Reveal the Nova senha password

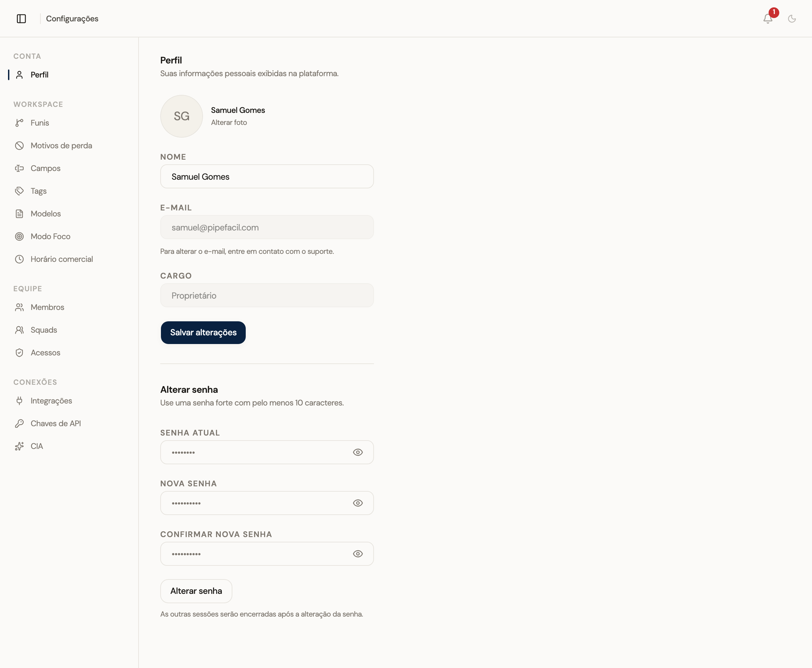tap(358, 503)
